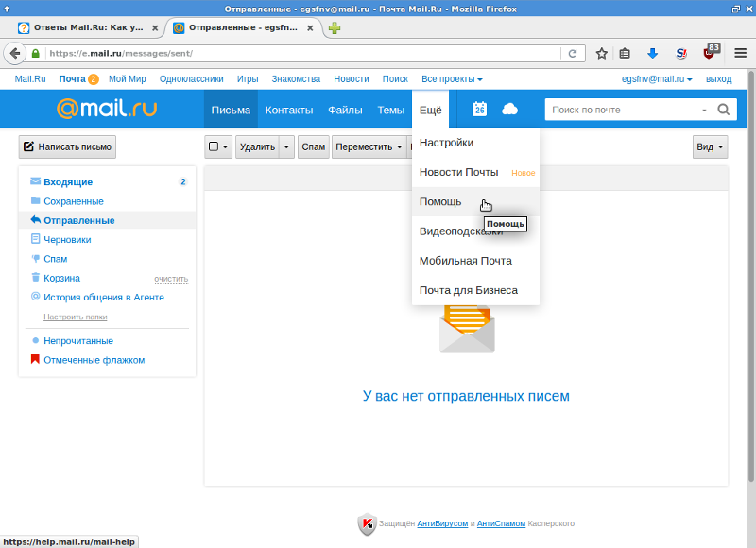Click the Корзина trash icon

pyautogui.click(x=35, y=277)
